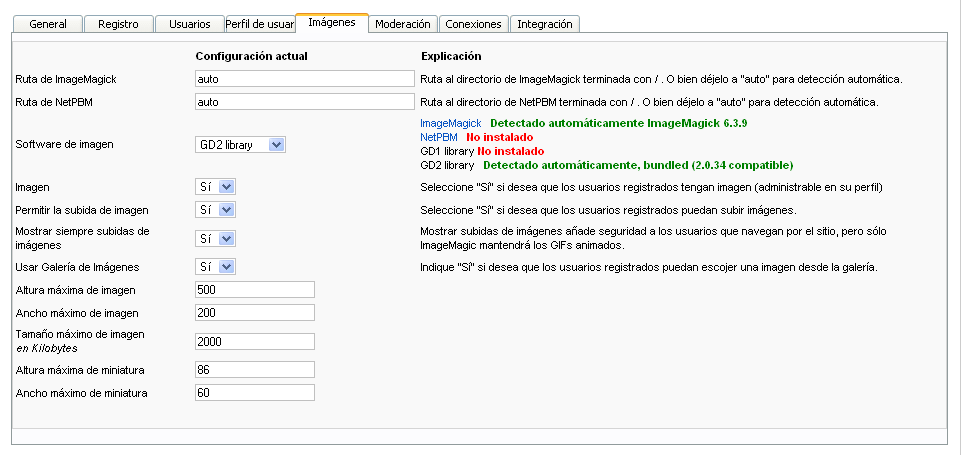Click the 'Software de imagen' label

pyautogui.click(x=64, y=145)
